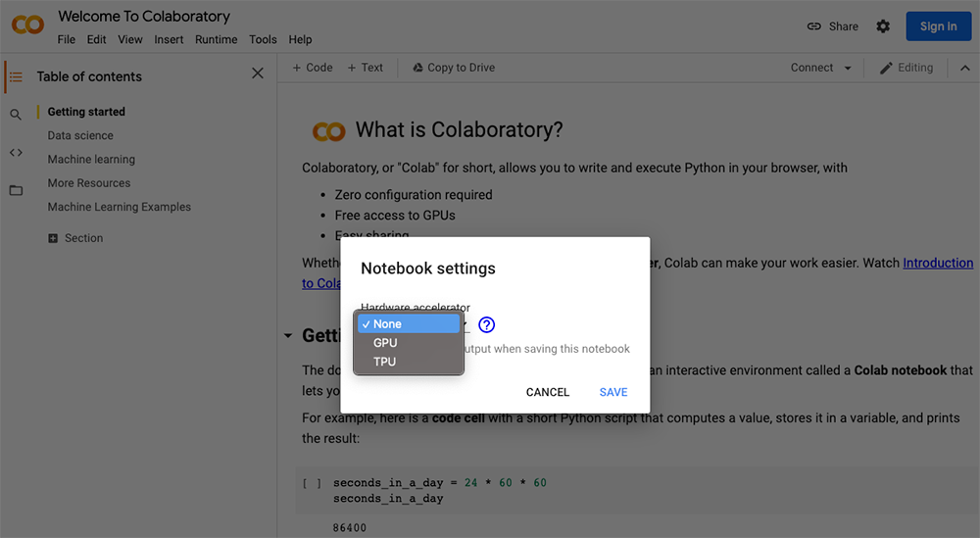
Task: Go to Machine Learning Examples in contents
Action: [x=120, y=207]
